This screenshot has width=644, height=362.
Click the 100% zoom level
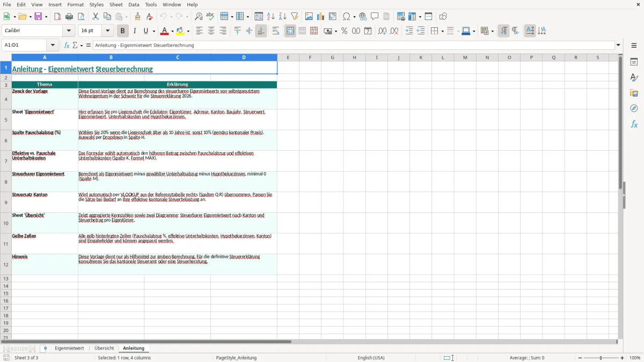point(635,358)
